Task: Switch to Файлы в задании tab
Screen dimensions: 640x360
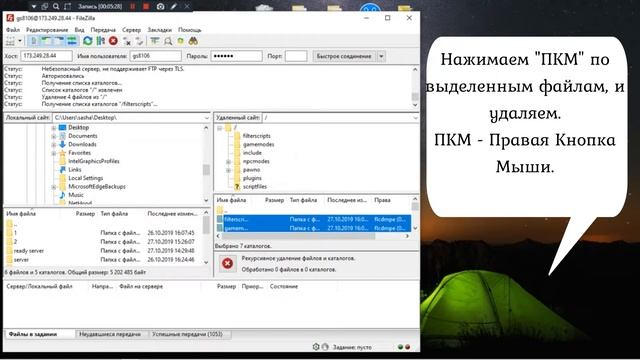Action: click(x=33, y=334)
